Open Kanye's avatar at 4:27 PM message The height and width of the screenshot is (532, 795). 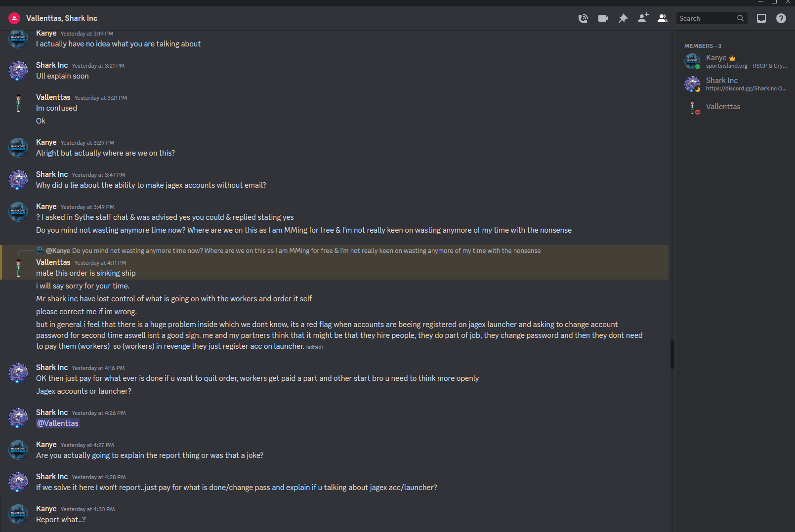18,450
